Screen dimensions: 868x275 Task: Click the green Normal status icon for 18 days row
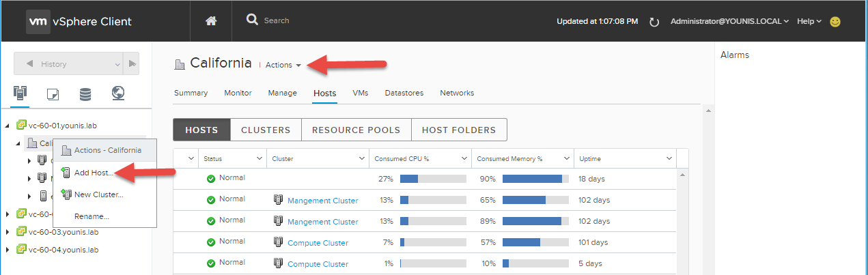pos(211,179)
